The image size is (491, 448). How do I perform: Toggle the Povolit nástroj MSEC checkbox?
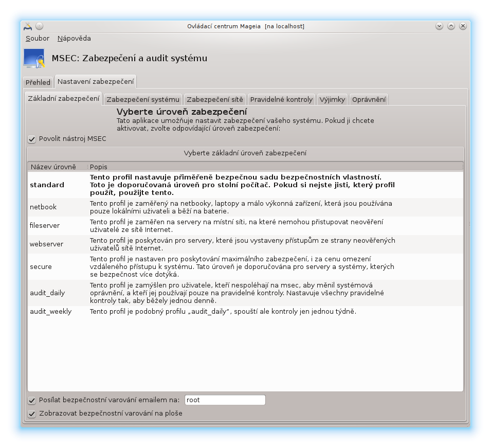tap(32, 139)
